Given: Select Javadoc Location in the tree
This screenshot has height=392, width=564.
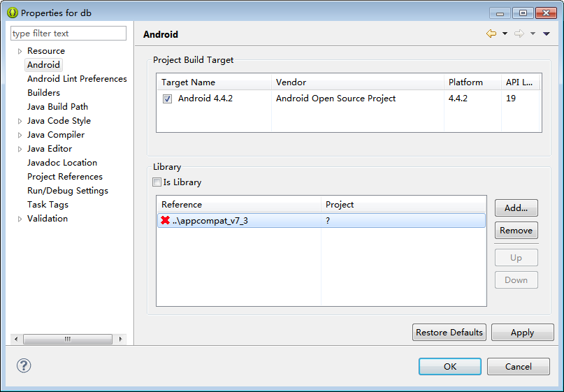Looking at the screenshot, I should pyautogui.click(x=62, y=163).
